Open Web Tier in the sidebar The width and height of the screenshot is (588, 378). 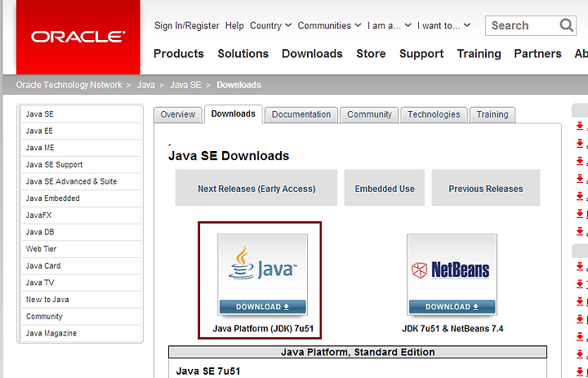80,249
